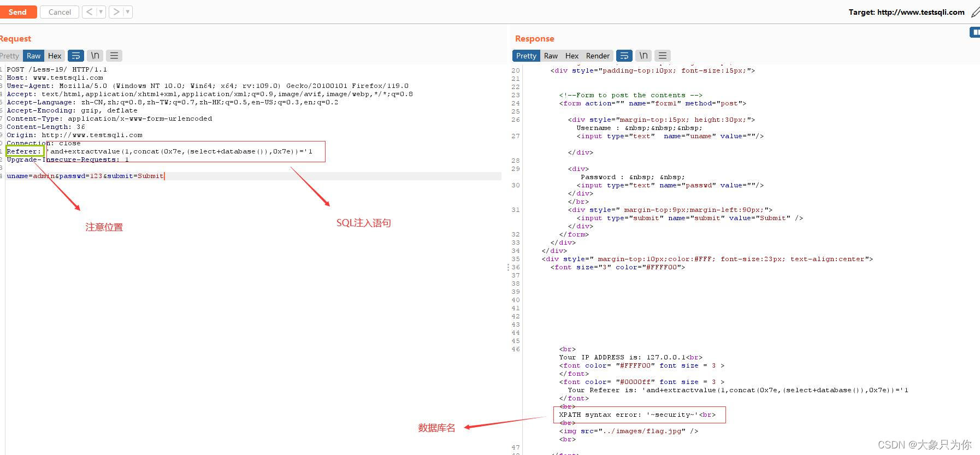Open the Response panel hamburger menu
Viewport: 980px width, 455px height.
tap(663, 56)
